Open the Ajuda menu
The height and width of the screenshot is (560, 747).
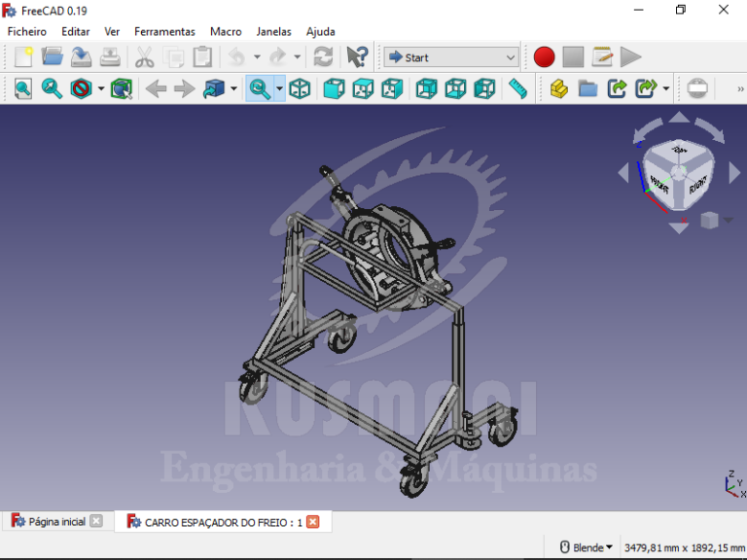pos(321,31)
